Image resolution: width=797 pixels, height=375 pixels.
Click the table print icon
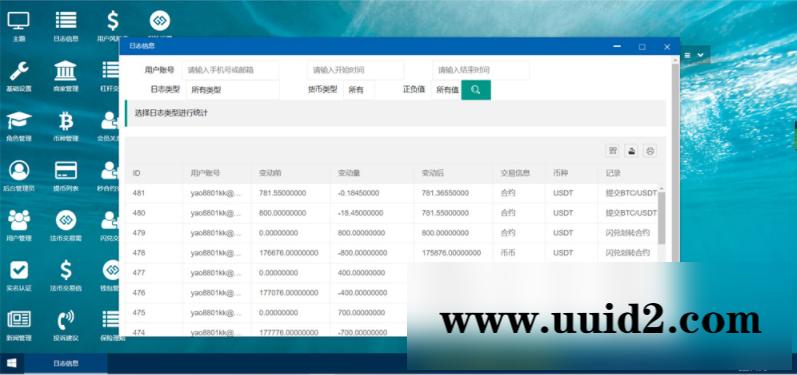pyautogui.click(x=650, y=150)
